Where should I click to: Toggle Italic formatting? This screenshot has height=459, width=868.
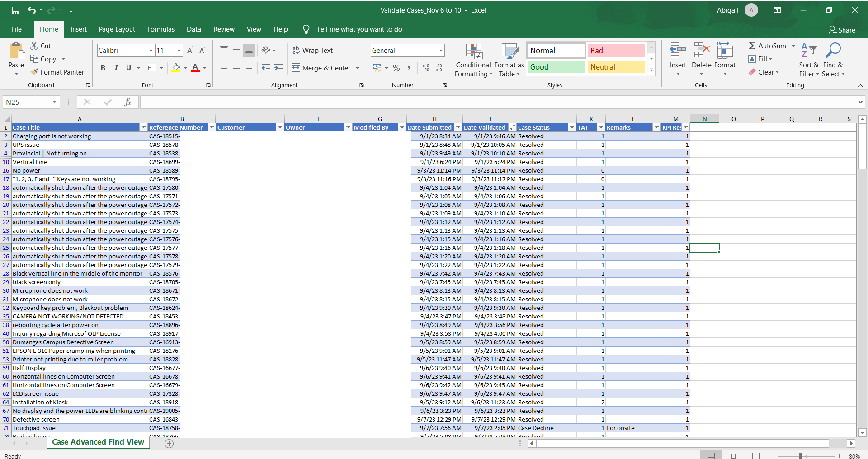(116, 68)
